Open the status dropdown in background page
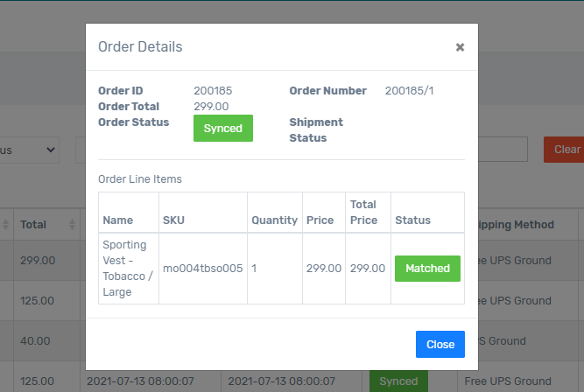Viewport: 584px width, 392px height. [29, 150]
